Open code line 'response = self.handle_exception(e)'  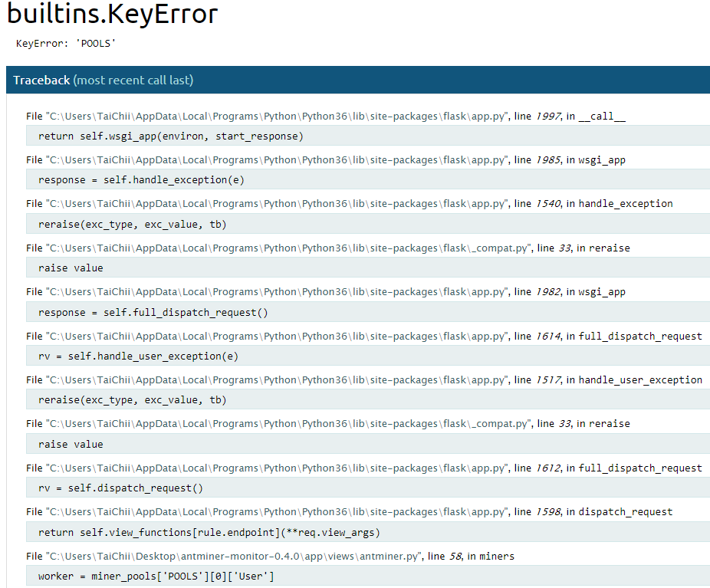[368, 179]
